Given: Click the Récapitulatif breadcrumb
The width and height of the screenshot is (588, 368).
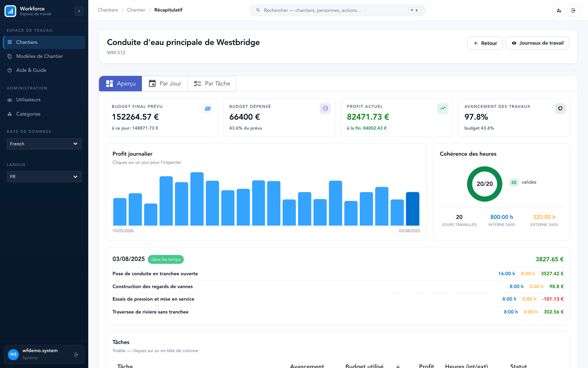Looking at the screenshot, I should pyautogui.click(x=168, y=10).
